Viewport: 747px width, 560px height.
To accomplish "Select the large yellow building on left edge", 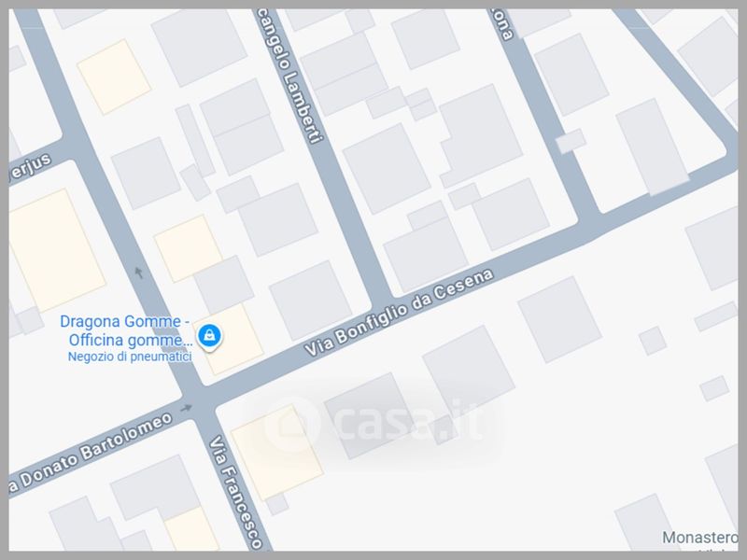I will (56, 250).
